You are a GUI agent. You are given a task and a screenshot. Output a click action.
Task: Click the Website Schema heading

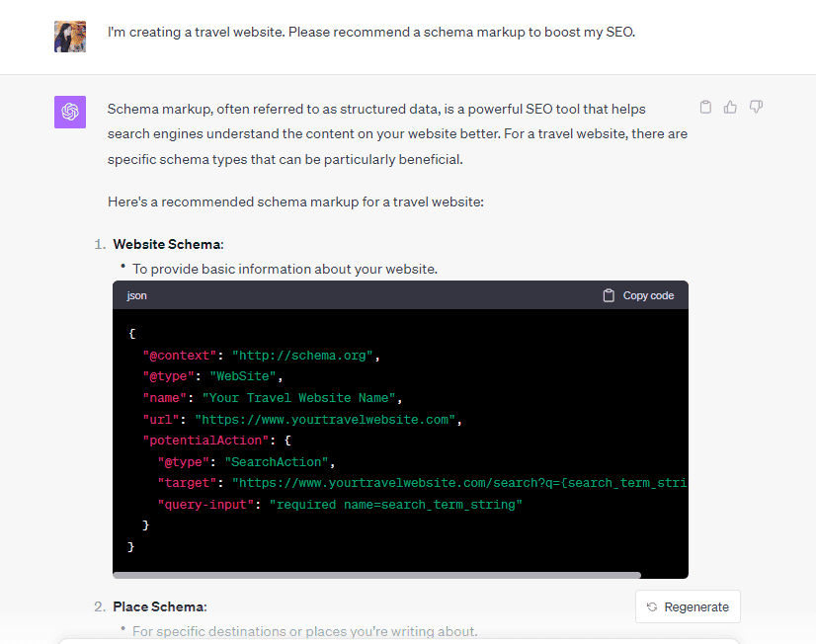[x=168, y=244]
